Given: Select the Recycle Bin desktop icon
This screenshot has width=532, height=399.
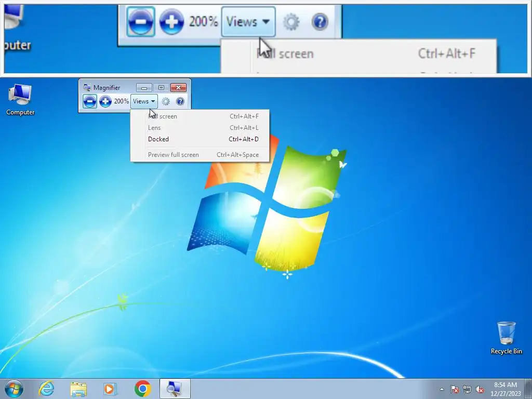Looking at the screenshot, I should pos(506,338).
